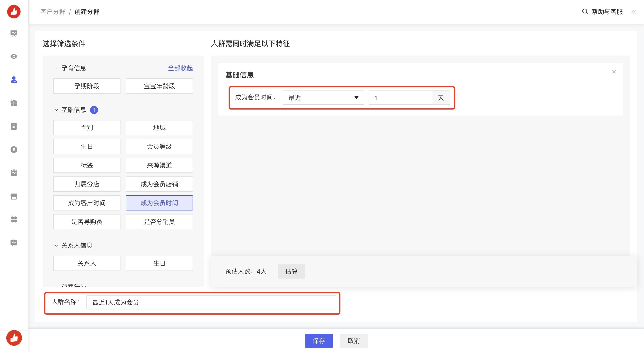
Task: Open the document list sidebar icon
Action: [14, 126]
